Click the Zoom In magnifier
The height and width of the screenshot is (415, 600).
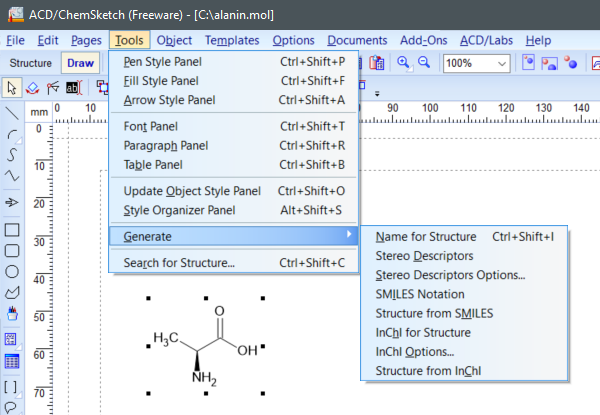(x=403, y=63)
